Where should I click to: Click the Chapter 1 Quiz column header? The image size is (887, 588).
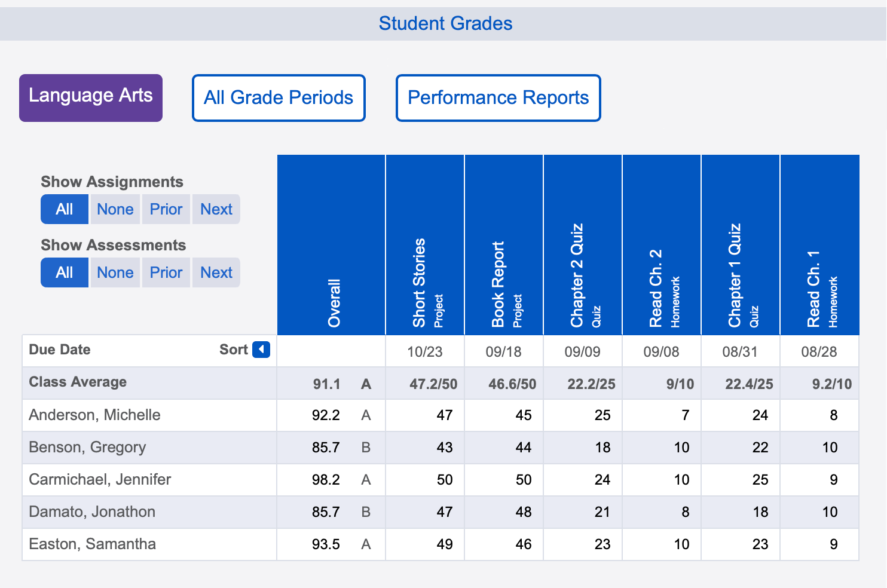[x=740, y=245]
